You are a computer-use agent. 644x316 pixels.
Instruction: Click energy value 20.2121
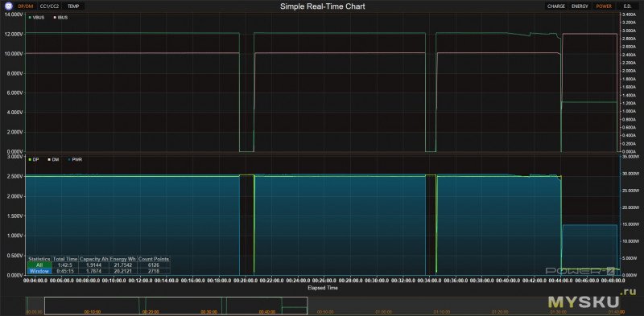pyautogui.click(x=123, y=271)
